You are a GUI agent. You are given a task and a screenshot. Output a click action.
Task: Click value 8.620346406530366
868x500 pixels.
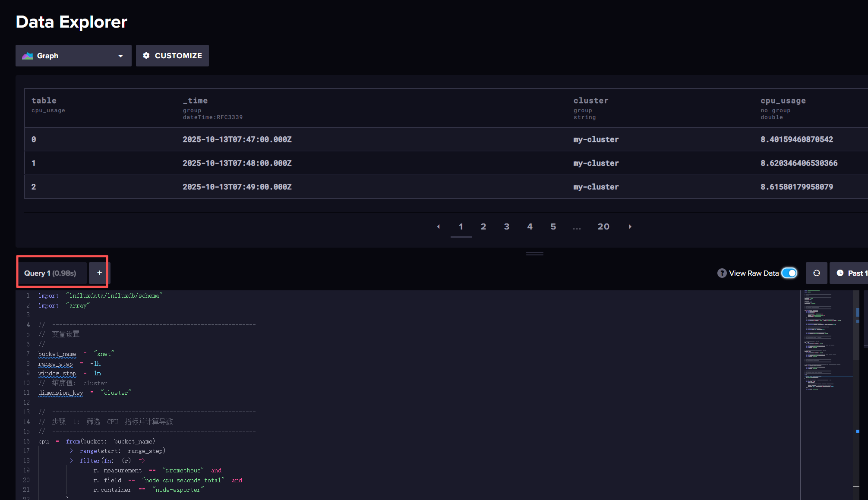coord(799,163)
